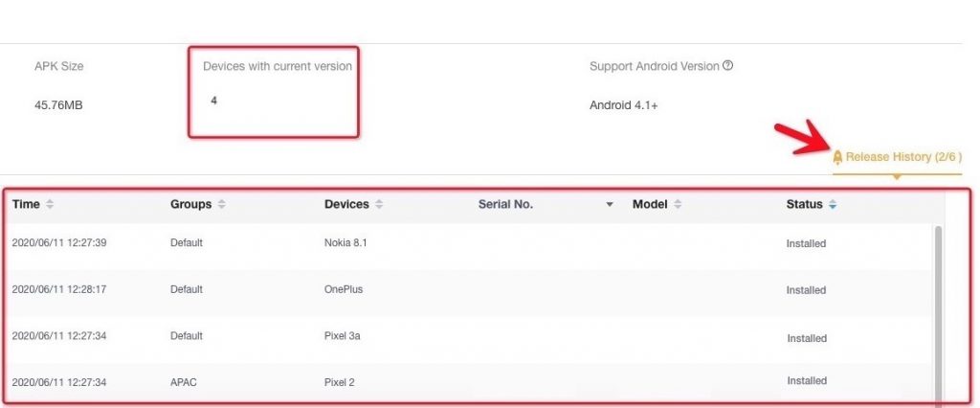The height and width of the screenshot is (408, 980).
Task: Select the Pixel 3a device row
Action: tap(470, 336)
